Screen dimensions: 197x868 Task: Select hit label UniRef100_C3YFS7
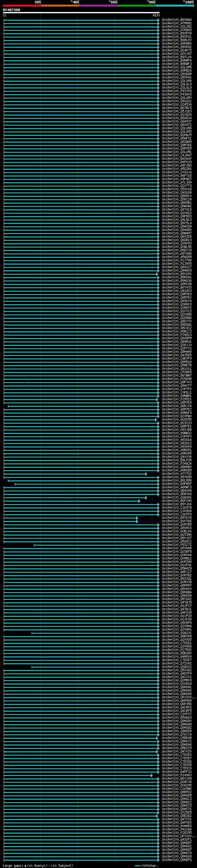(x=176, y=714)
